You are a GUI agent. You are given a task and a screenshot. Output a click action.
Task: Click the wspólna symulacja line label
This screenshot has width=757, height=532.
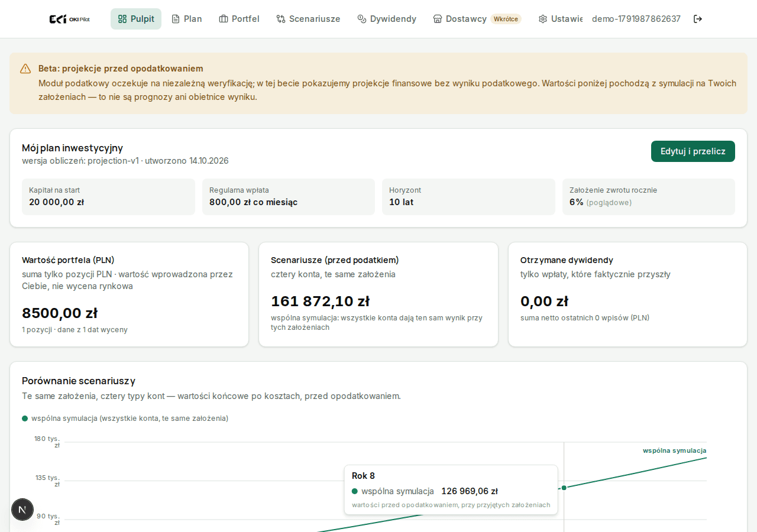click(675, 450)
